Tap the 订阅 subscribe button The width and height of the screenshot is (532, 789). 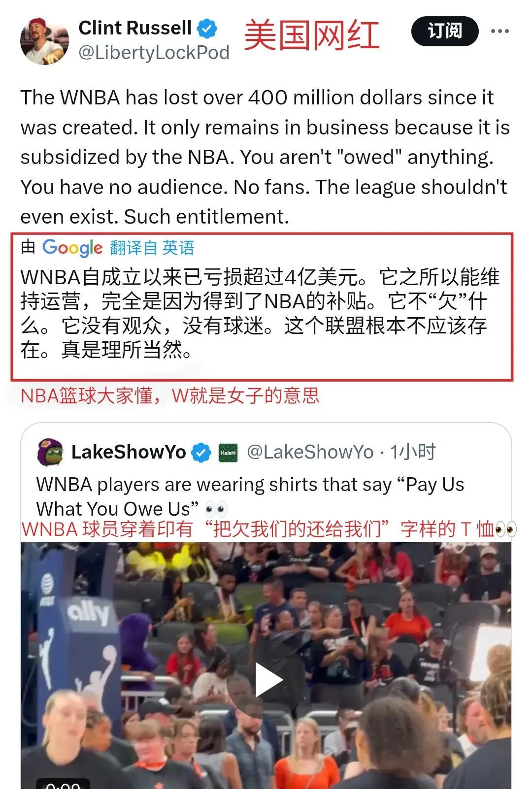pyautogui.click(x=445, y=31)
